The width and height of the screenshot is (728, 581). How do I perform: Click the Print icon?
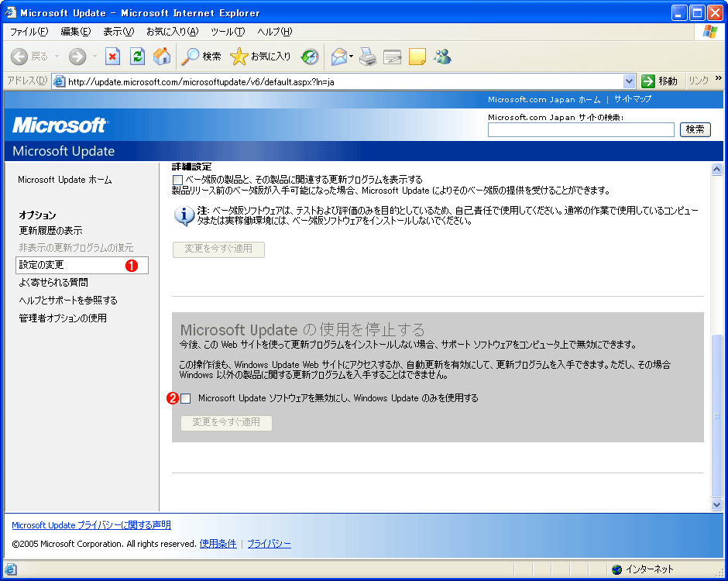(368, 57)
